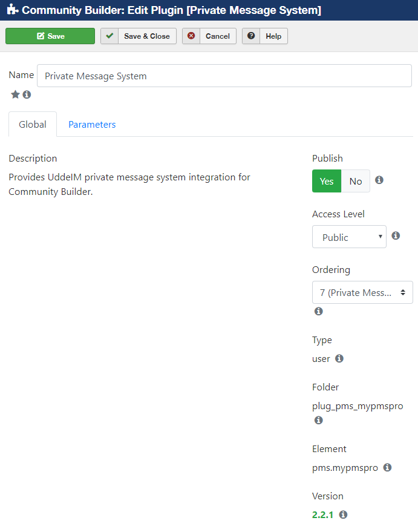This screenshot has height=532, width=418.
Task: Cancel editing the plugin
Action: click(x=209, y=36)
